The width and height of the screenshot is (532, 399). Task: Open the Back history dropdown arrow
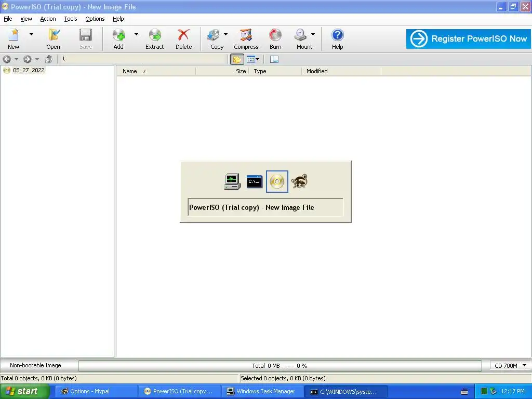click(16, 59)
